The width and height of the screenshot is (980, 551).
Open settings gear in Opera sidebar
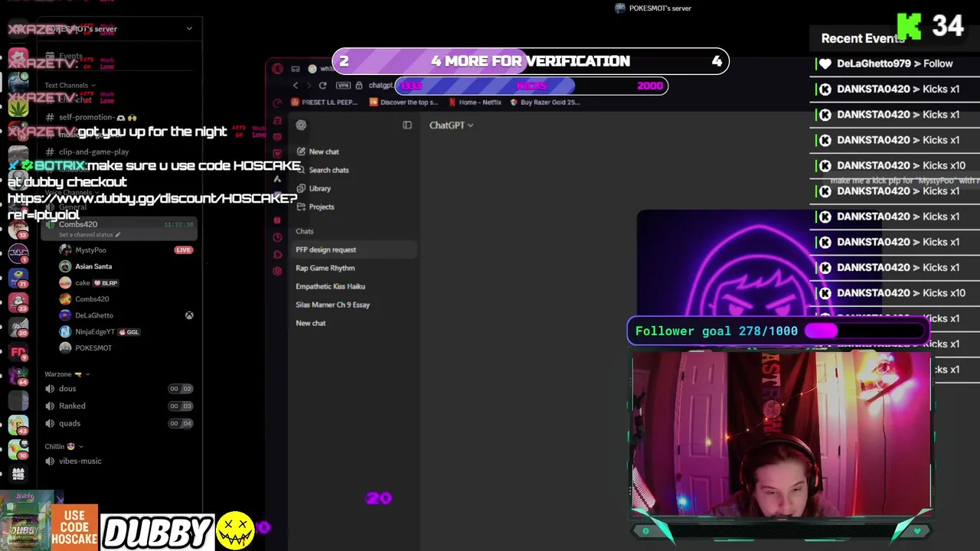[277, 271]
